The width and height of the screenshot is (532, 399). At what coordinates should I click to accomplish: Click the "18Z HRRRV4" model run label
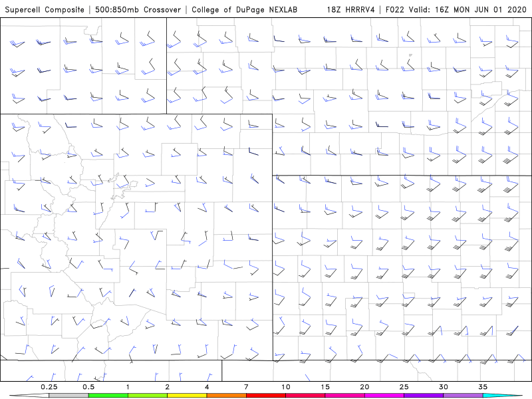click(351, 9)
